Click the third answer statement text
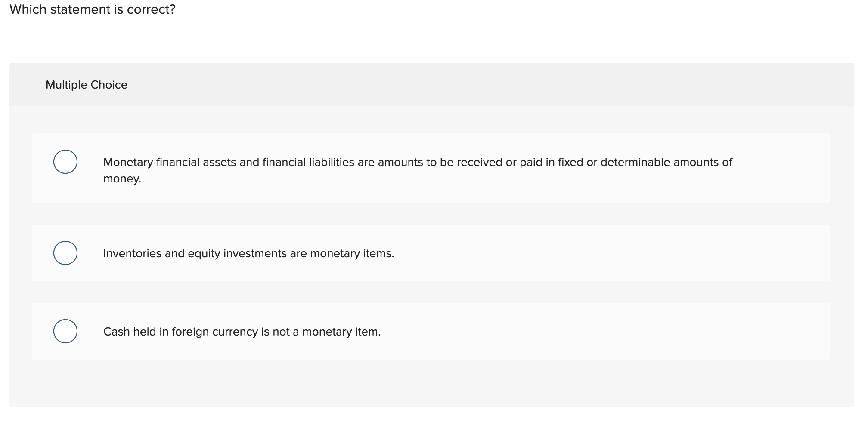This screenshot has width=868, height=431. point(242,332)
